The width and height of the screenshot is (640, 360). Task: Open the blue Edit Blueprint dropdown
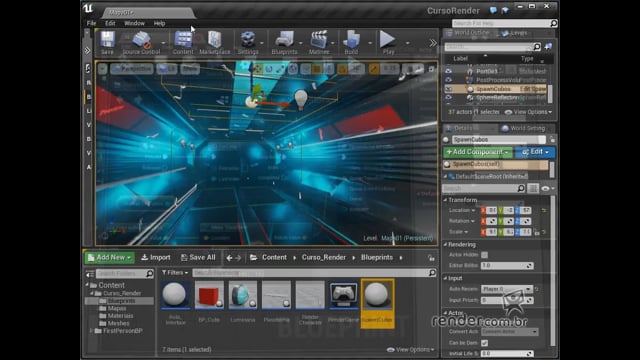[x=535, y=152]
